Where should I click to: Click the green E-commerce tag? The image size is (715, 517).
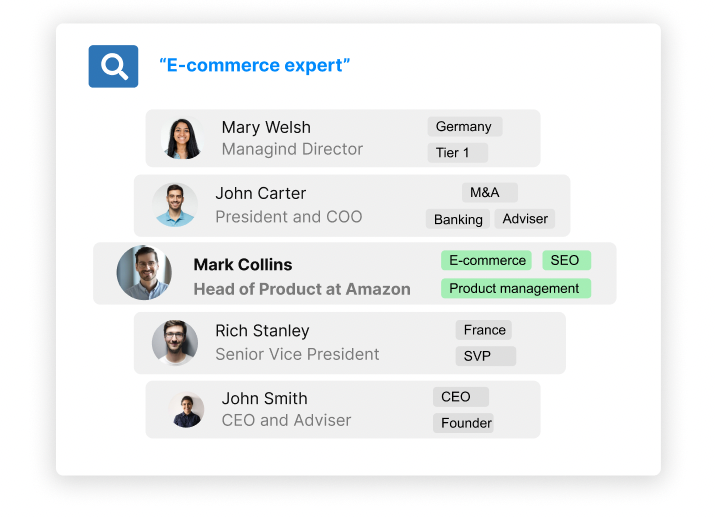[487, 261]
